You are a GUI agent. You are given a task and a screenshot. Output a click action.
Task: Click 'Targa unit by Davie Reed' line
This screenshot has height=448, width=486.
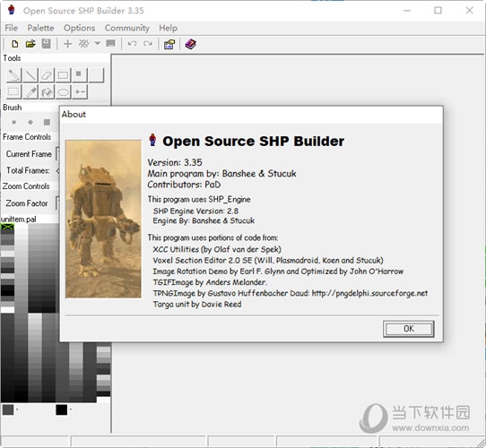point(197,304)
